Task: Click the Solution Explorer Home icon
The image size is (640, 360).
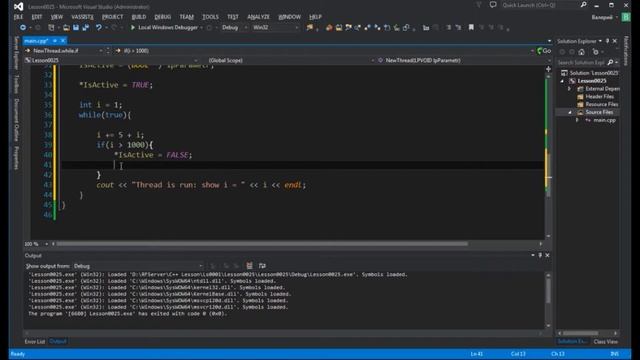Action: (582, 52)
